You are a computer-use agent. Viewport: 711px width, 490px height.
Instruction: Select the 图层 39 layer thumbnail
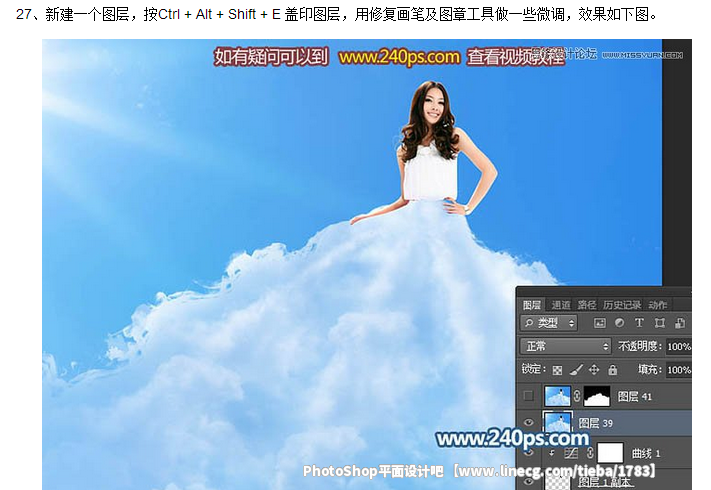tap(557, 422)
